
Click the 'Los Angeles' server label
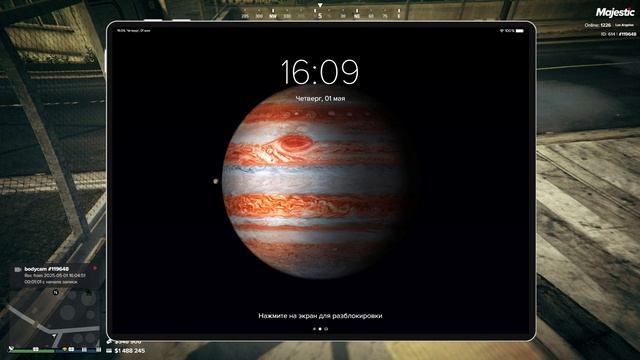click(x=625, y=25)
